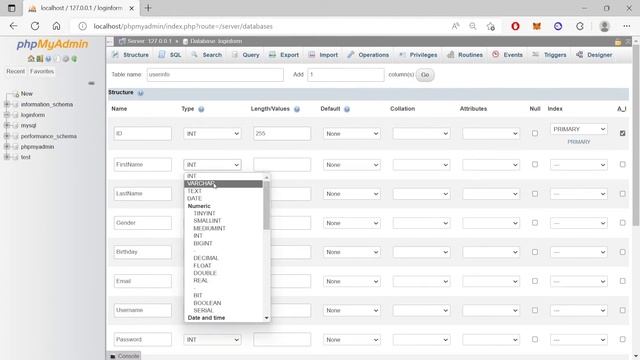
Task: Collapse the navigation panel link icon
Action: [91, 83]
